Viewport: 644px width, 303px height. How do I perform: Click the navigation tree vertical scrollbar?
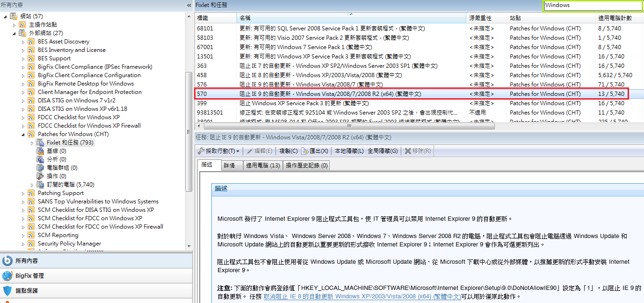[x=189, y=131]
